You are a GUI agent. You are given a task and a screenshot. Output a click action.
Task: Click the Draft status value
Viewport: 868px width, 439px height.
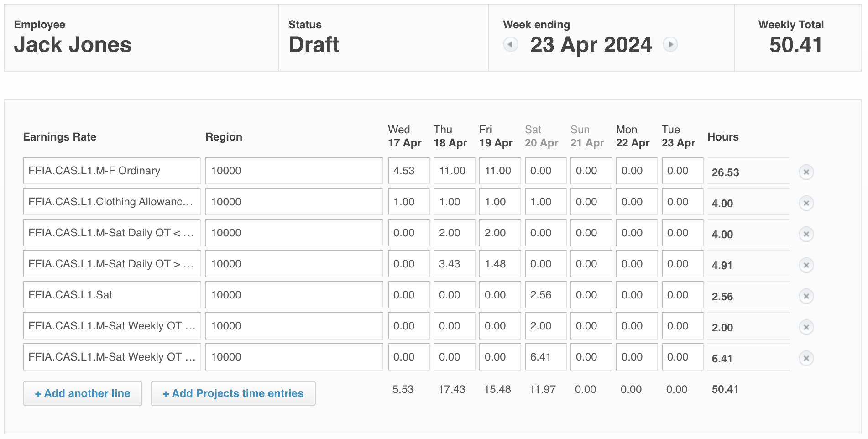[x=314, y=45]
